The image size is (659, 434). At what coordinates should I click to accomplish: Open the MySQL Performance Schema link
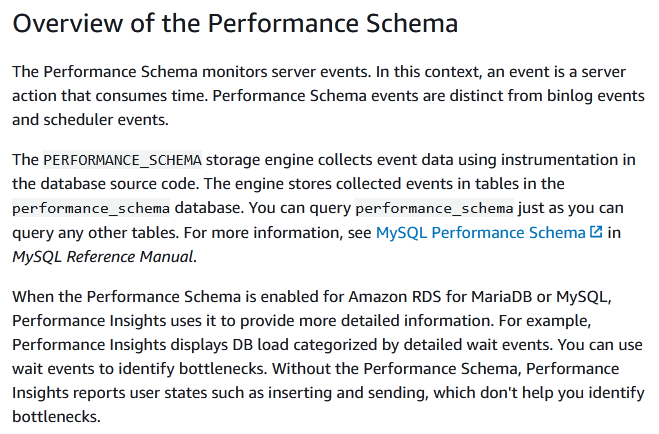(480, 232)
